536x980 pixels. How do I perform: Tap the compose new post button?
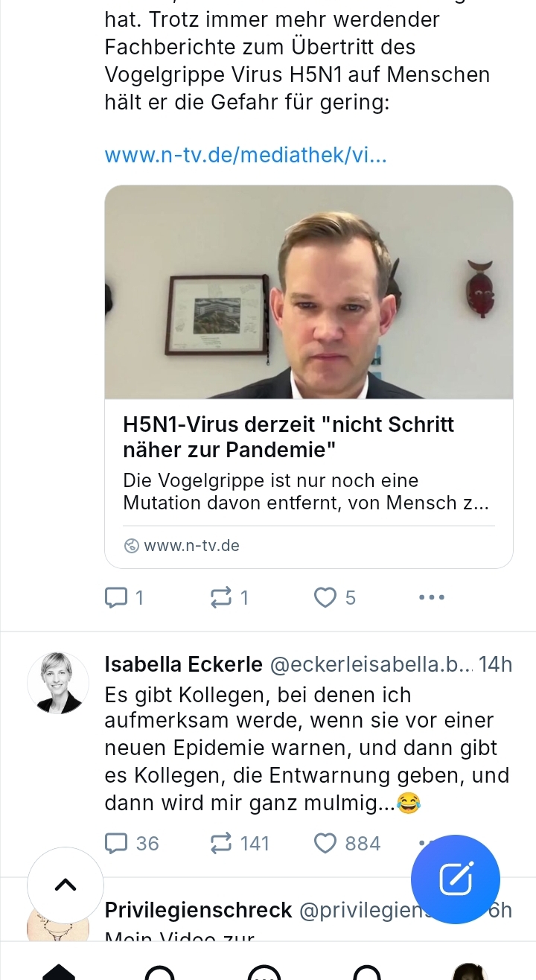tap(456, 879)
